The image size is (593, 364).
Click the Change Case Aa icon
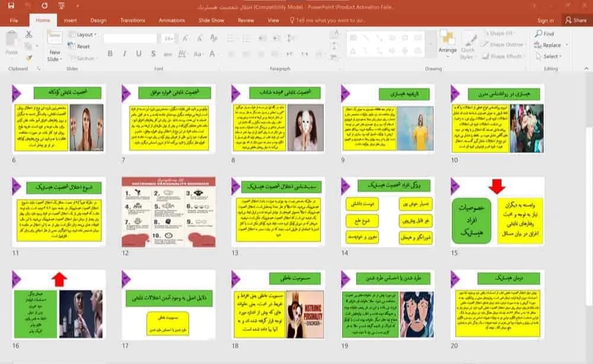point(197,54)
